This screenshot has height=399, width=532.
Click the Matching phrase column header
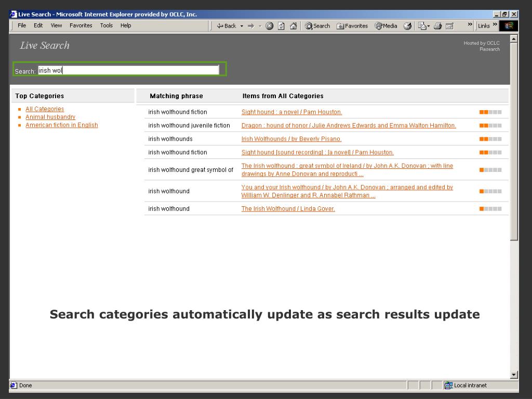coord(176,96)
